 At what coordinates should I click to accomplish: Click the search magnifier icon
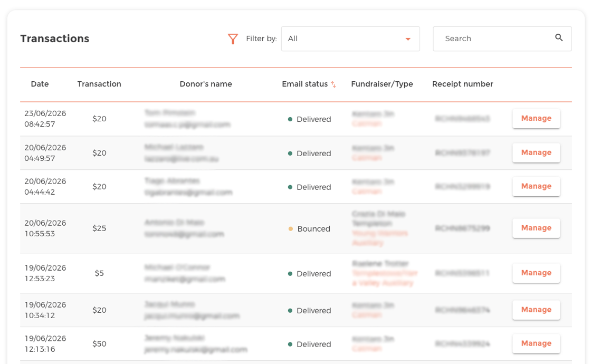[559, 37]
